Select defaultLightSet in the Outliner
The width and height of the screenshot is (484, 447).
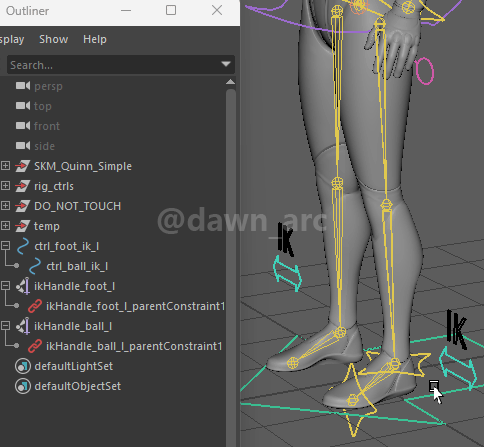click(x=74, y=366)
